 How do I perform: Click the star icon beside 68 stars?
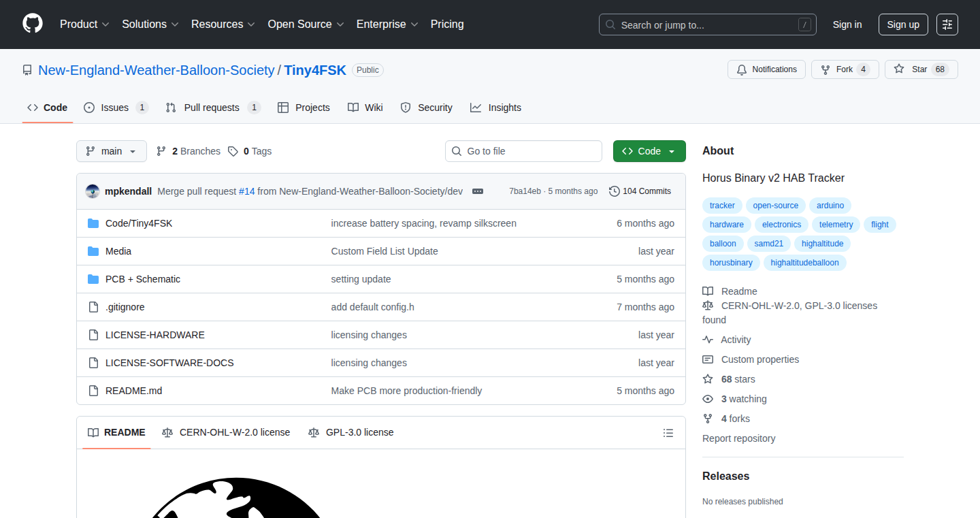[x=708, y=379]
